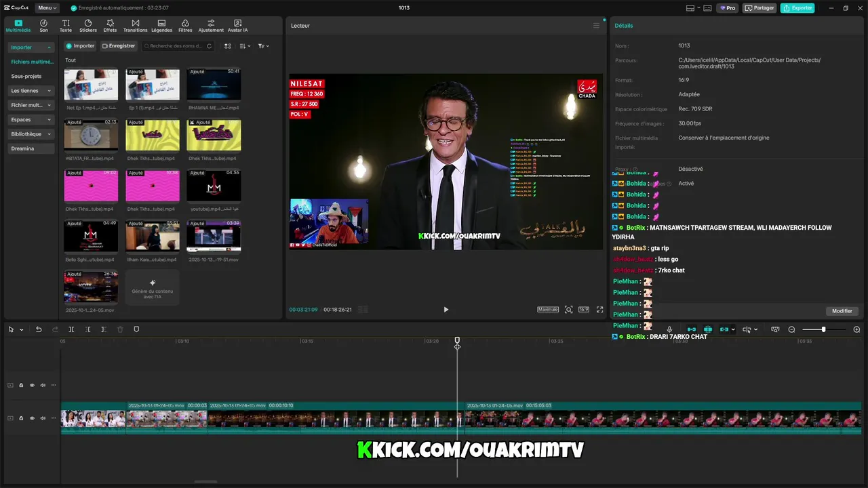
Task: Click the media search input field
Action: tap(178, 46)
